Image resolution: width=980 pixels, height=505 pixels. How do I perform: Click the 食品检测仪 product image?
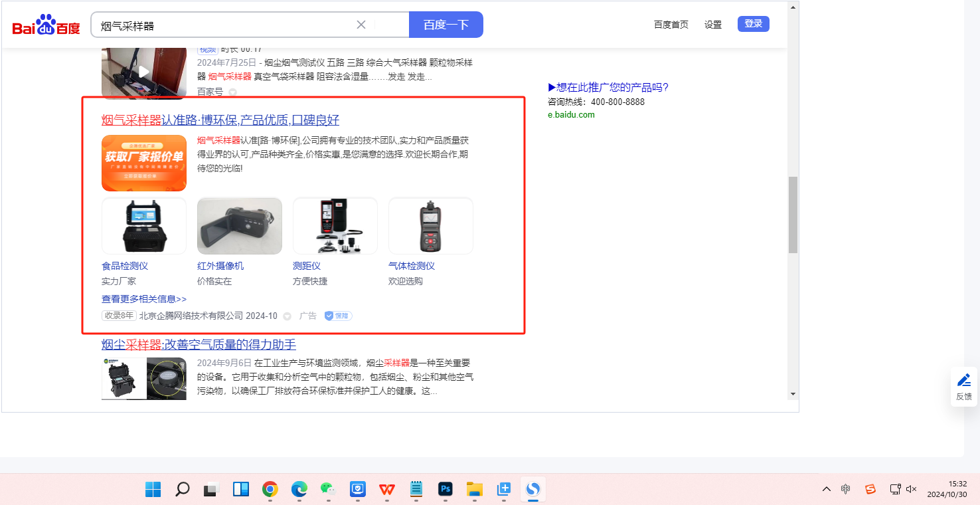144,226
